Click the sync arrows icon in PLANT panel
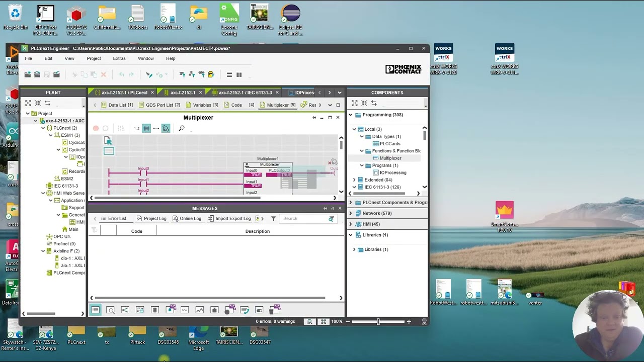The height and width of the screenshot is (362, 644). tap(47, 103)
